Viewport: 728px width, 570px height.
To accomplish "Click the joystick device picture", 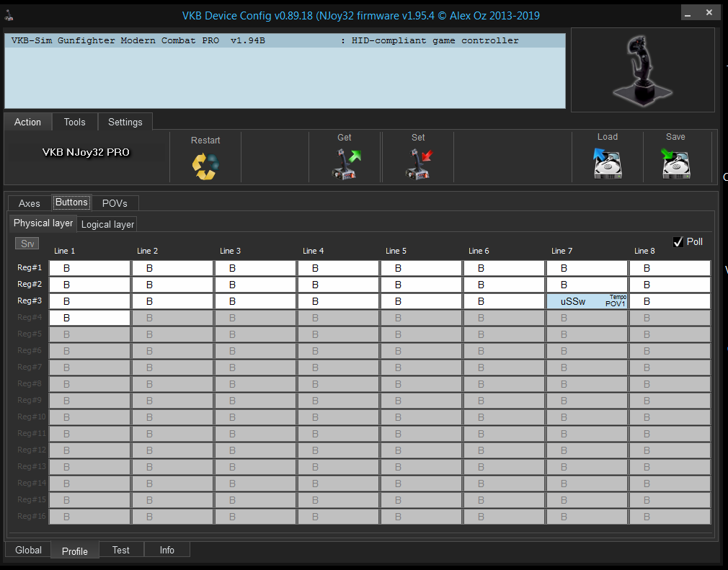I will [x=642, y=70].
